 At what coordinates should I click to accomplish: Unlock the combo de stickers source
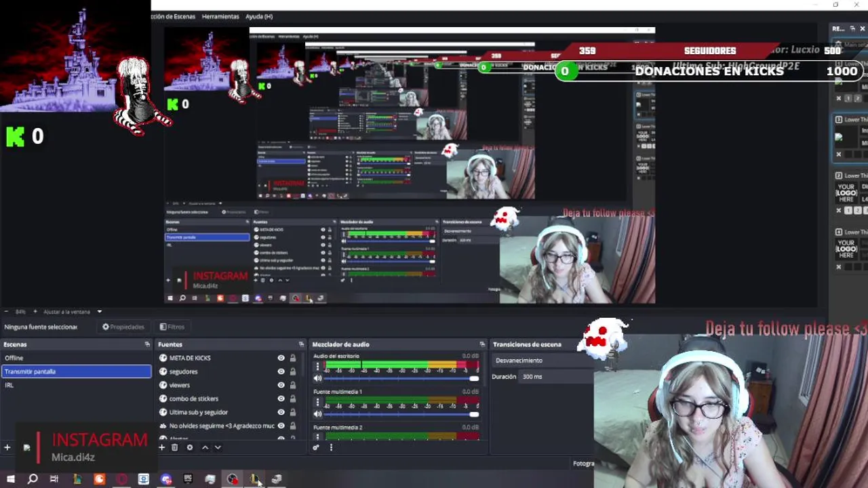click(x=293, y=399)
